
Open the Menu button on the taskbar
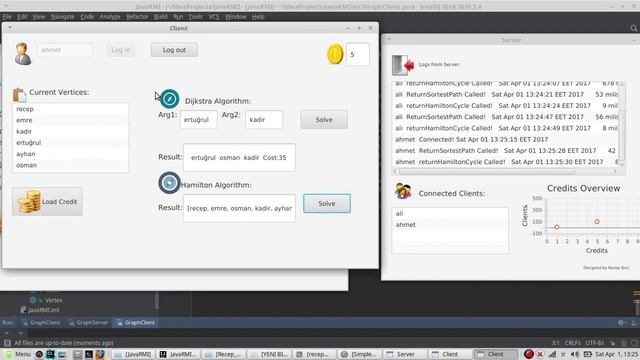(x=18, y=354)
